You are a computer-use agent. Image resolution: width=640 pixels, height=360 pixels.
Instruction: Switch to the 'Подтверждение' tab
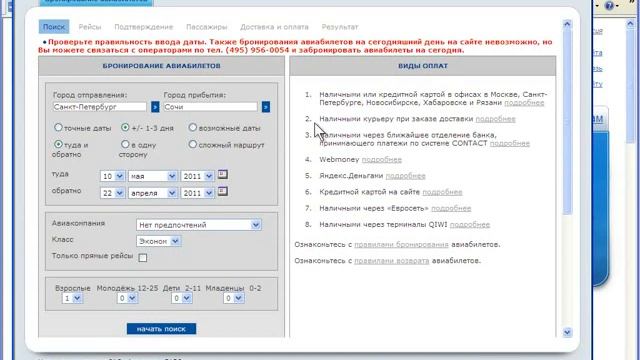pos(144,27)
